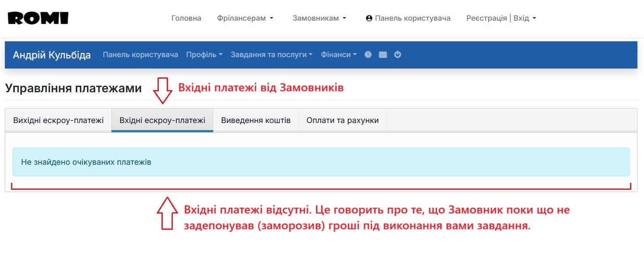Viewport: 644px width, 261px height.
Task: Expand the Фінанси dropdown menu
Action: (x=339, y=55)
